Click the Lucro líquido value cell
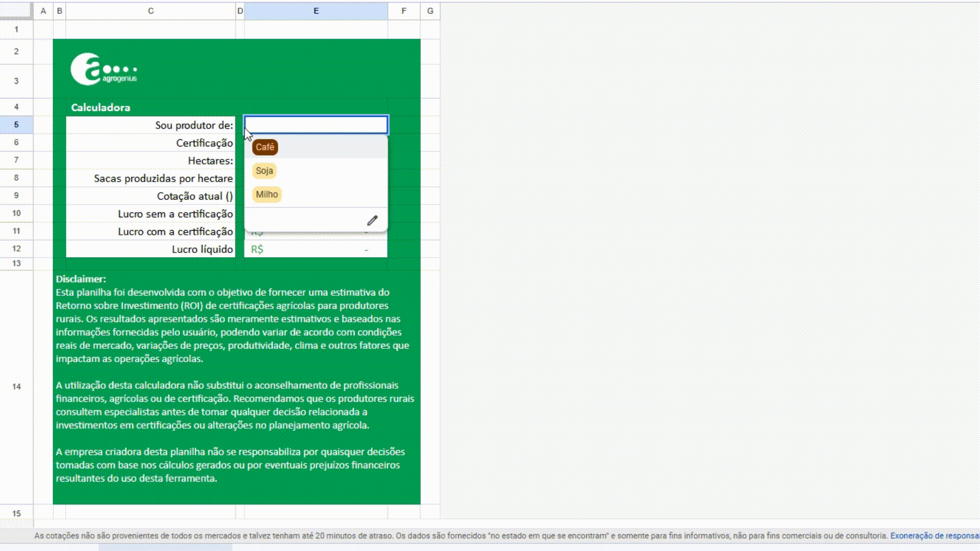The height and width of the screenshot is (551, 980). coord(315,249)
